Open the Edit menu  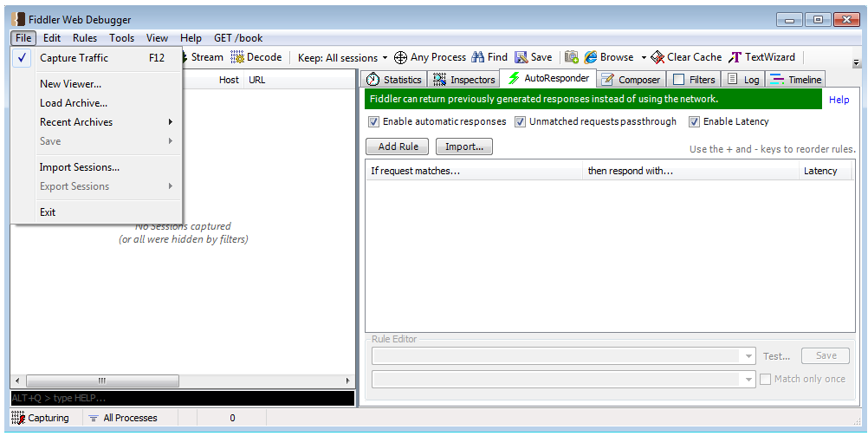click(x=51, y=38)
